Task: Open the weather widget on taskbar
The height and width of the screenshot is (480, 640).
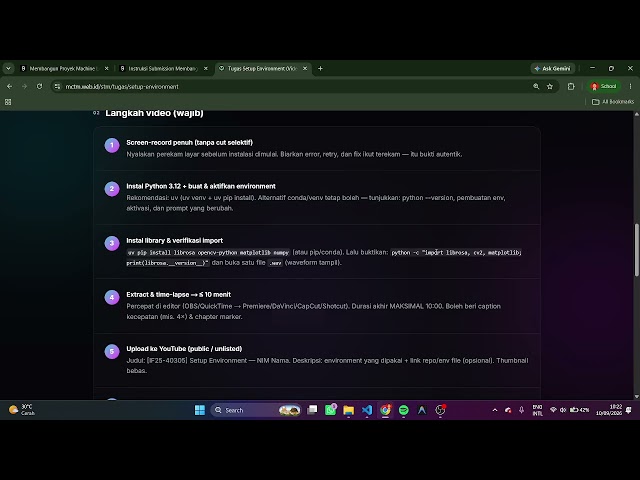Action: click(x=22, y=409)
